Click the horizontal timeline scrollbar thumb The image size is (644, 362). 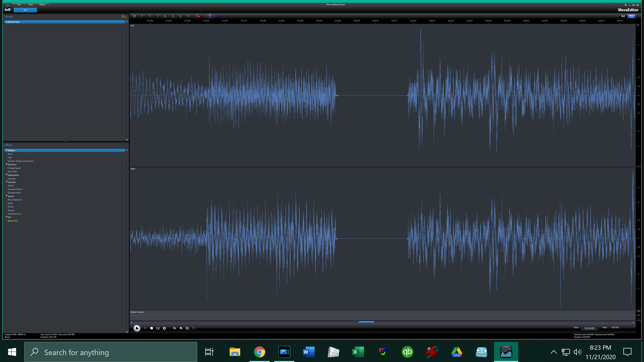pyautogui.click(x=366, y=322)
